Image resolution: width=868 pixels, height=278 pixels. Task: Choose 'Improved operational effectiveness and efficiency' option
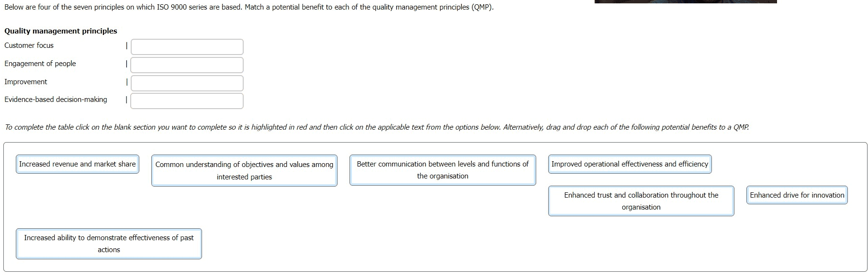click(x=630, y=164)
